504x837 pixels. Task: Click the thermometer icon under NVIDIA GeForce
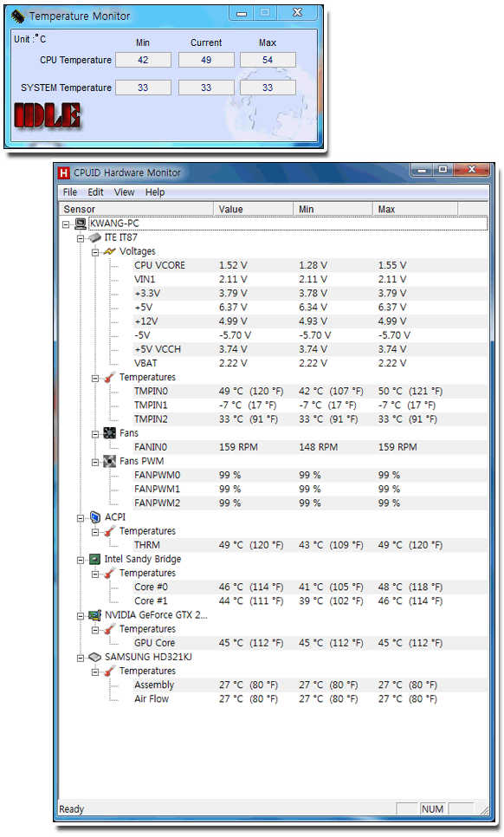(x=109, y=629)
